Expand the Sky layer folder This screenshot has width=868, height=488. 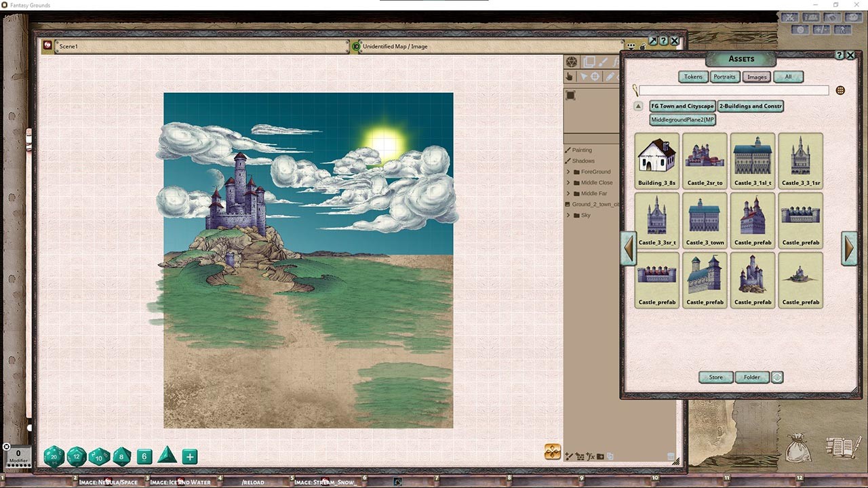(568, 215)
